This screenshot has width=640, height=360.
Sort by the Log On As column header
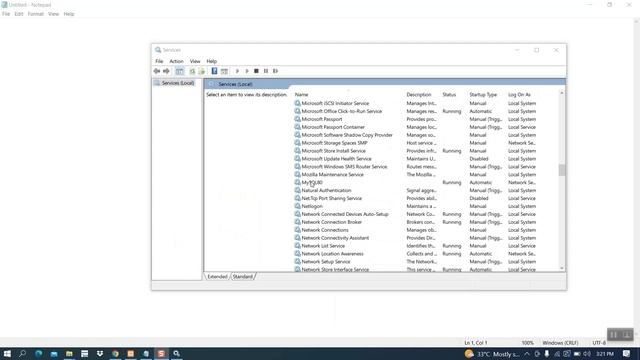pos(519,95)
